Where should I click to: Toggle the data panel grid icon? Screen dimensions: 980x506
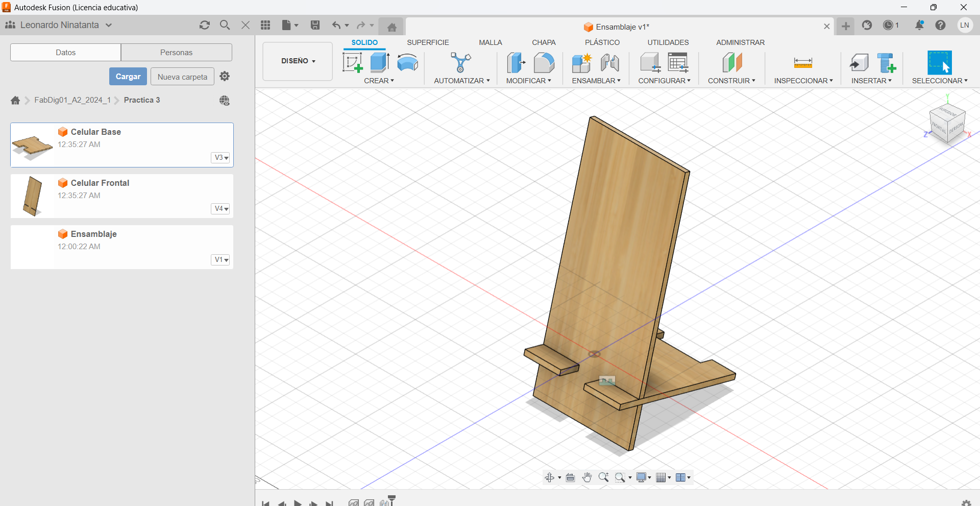coord(265,25)
